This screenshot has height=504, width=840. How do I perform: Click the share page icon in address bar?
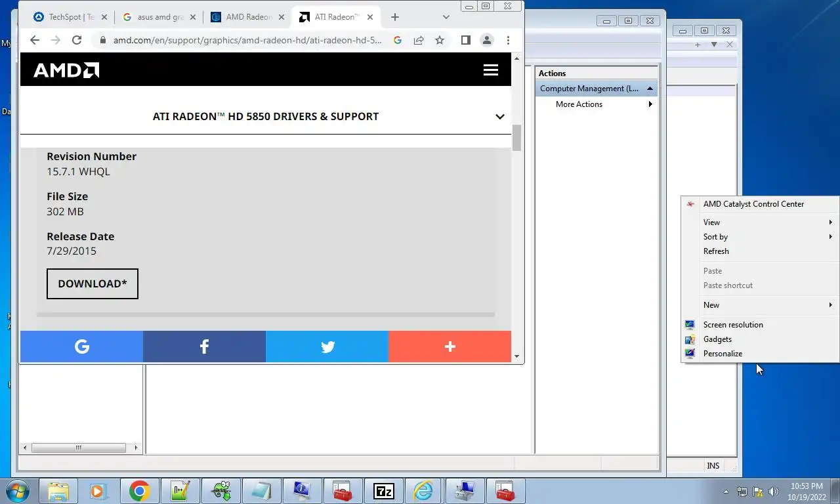419,40
